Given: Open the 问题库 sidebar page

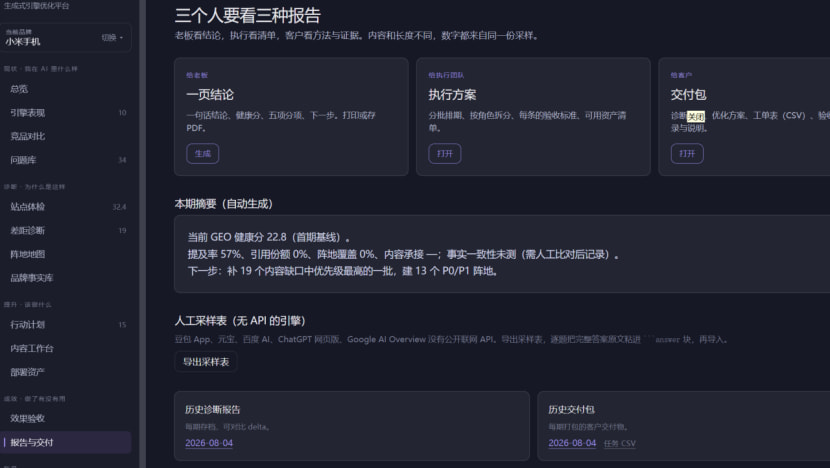Looking at the screenshot, I should (x=66, y=160).
